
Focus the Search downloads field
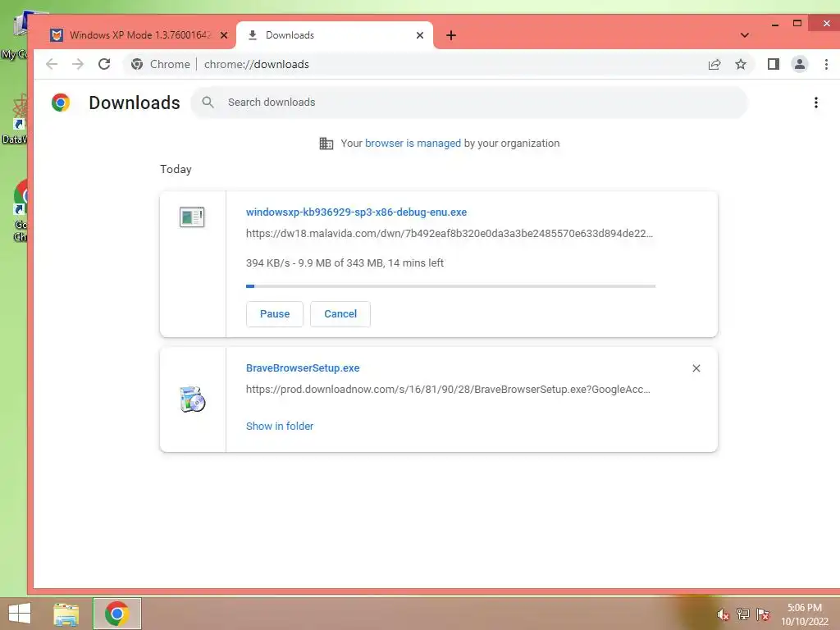coord(468,103)
